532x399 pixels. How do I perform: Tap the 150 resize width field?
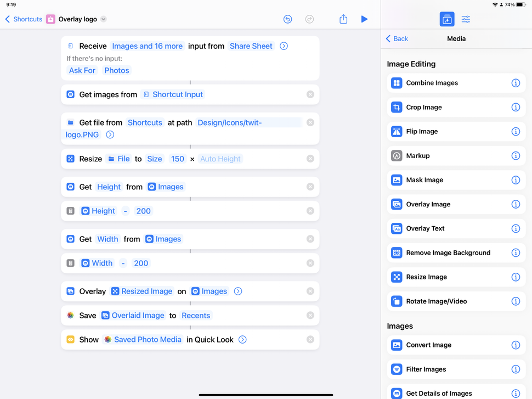pos(177,158)
